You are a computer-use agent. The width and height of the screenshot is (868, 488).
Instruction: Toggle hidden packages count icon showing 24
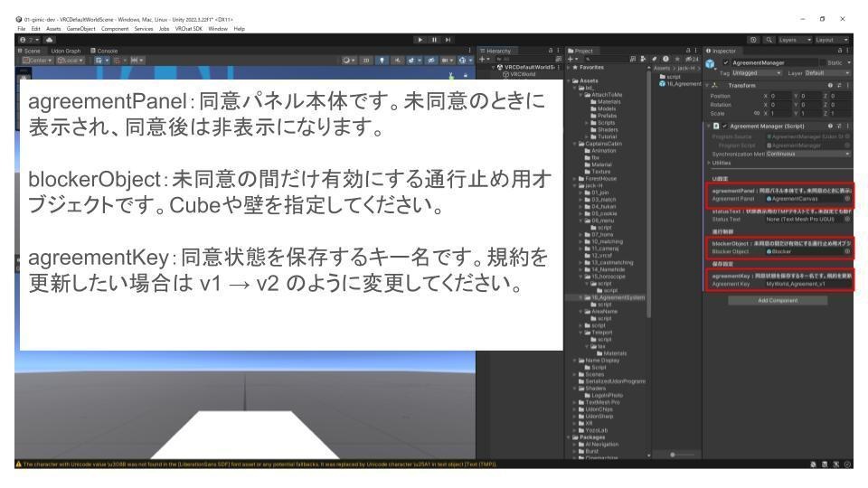click(x=692, y=59)
